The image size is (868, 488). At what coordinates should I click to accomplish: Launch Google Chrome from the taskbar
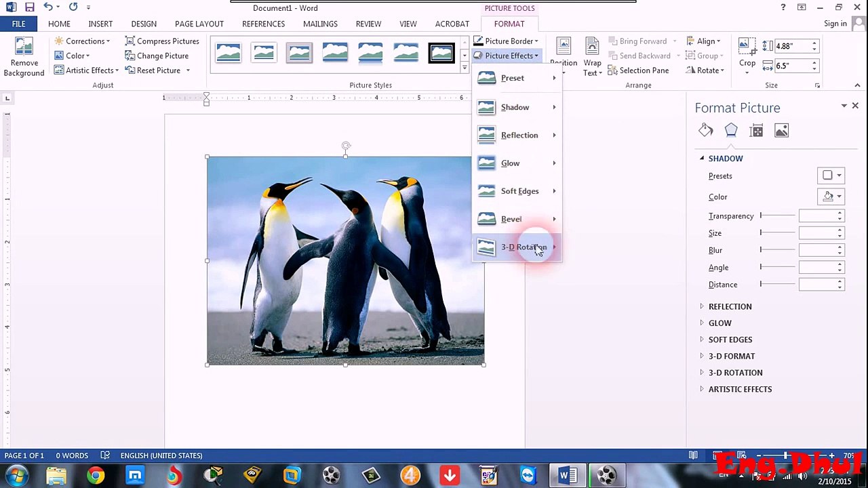[96, 476]
